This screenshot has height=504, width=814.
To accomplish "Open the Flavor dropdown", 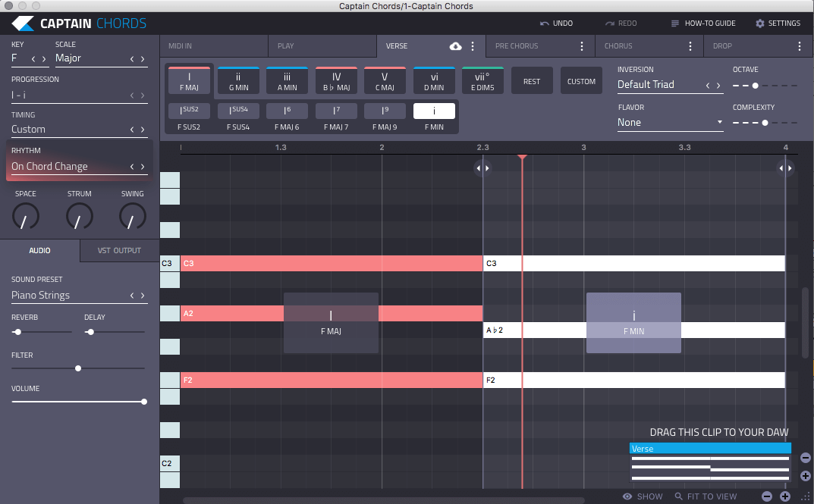I will point(670,122).
